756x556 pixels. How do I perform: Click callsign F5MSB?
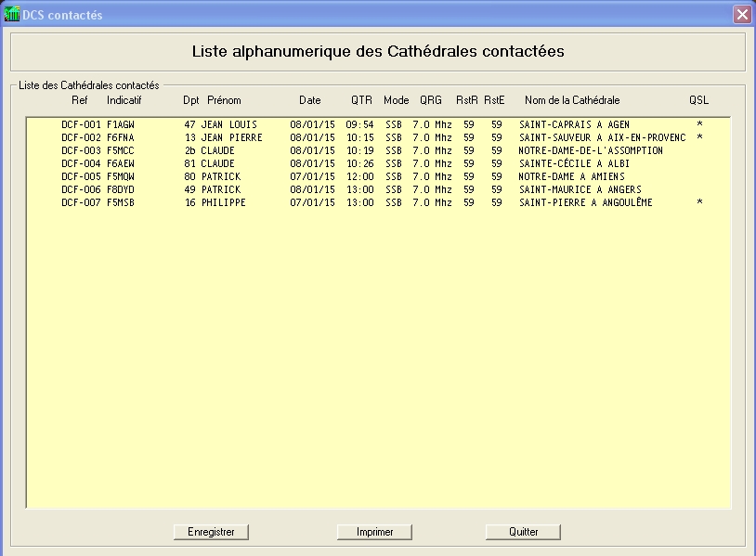(121, 202)
